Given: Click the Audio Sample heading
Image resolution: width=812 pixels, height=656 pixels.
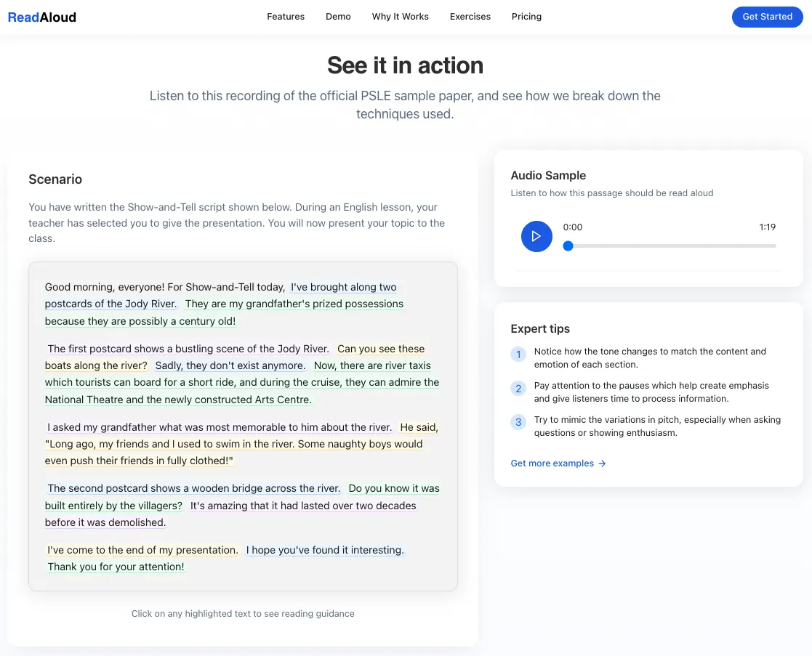Looking at the screenshot, I should point(548,175).
